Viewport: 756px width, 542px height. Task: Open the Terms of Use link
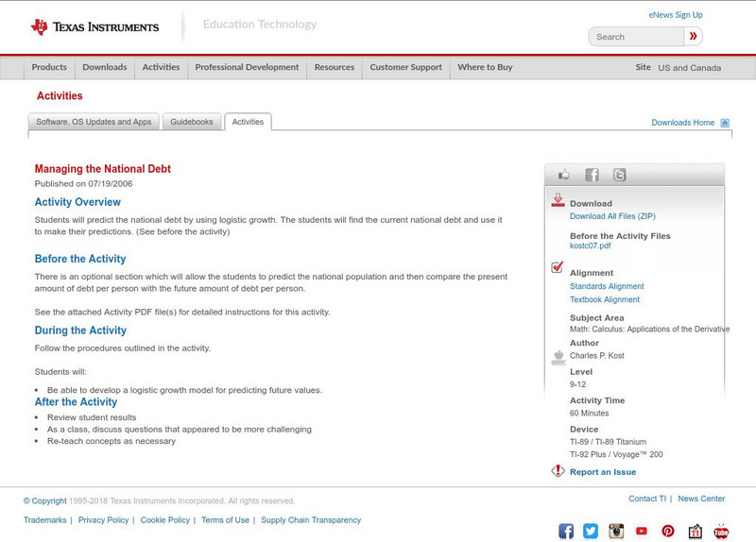225,520
